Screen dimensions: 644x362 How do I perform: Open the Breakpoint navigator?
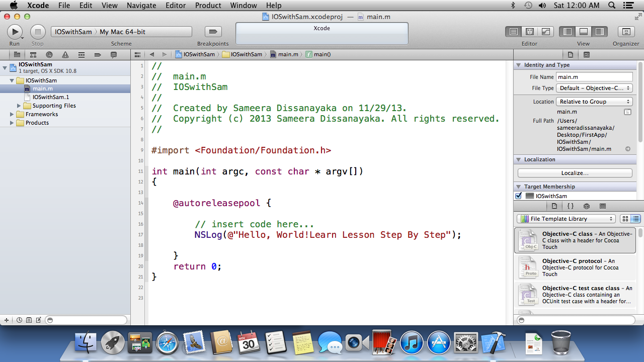[98, 54]
